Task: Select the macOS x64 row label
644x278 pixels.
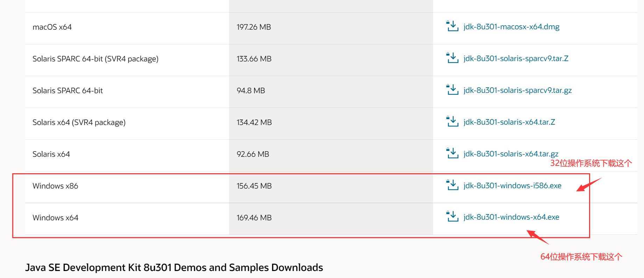Action: tap(52, 27)
